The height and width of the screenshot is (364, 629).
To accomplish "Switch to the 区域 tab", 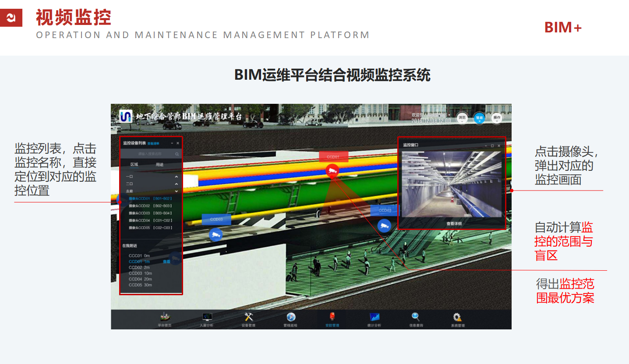I will point(134,165).
